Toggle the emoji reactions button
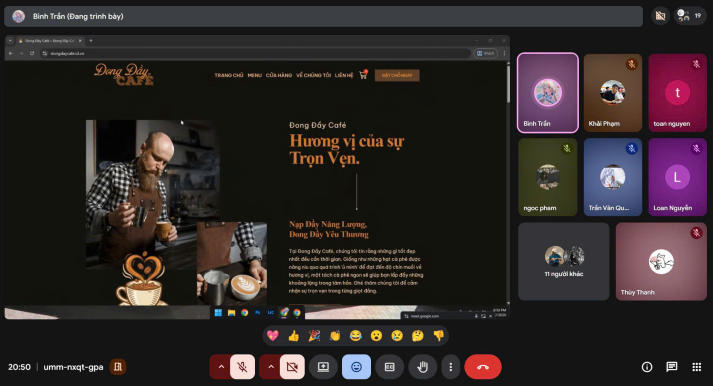The image size is (713, 386). tap(356, 367)
